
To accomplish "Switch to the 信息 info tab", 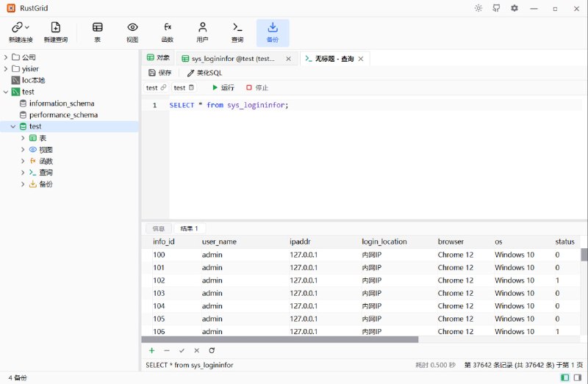I will 159,228.
